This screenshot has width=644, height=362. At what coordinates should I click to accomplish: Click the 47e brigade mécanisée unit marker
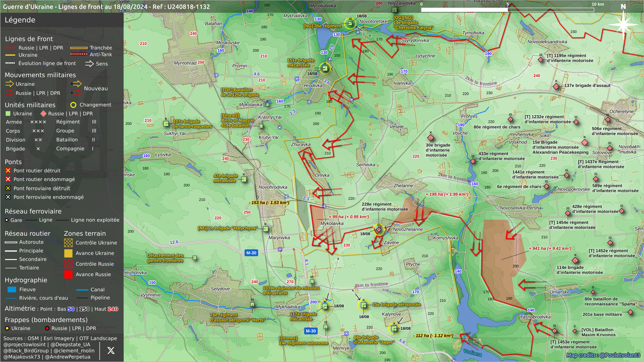point(244,179)
